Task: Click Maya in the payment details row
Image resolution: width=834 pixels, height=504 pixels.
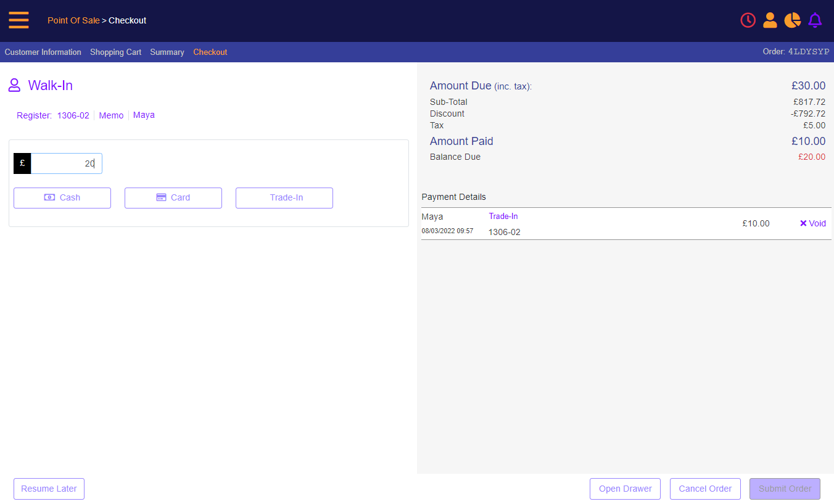Action: pyautogui.click(x=432, y=217)
